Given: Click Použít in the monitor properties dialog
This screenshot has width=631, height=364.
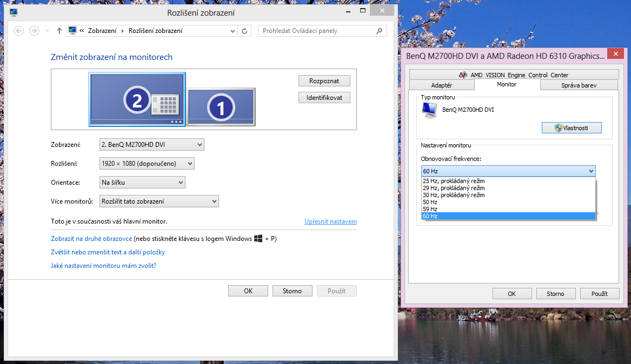Looking at the screenshot, I should tap(600, 294).
